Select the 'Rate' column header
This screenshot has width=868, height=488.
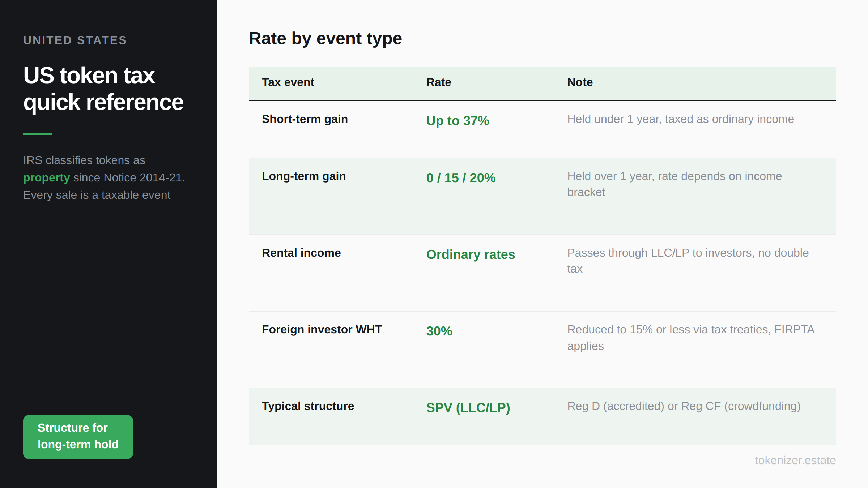click(438, 82)
